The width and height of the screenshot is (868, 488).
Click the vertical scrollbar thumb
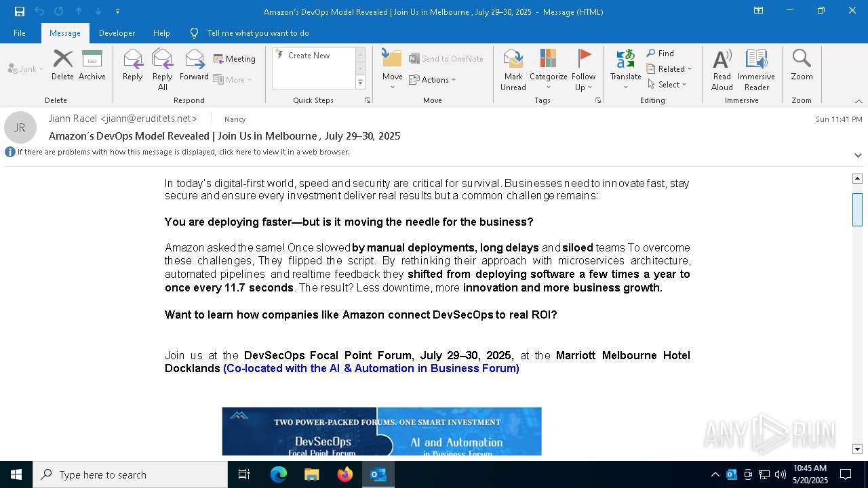click(x=857, y=209)
